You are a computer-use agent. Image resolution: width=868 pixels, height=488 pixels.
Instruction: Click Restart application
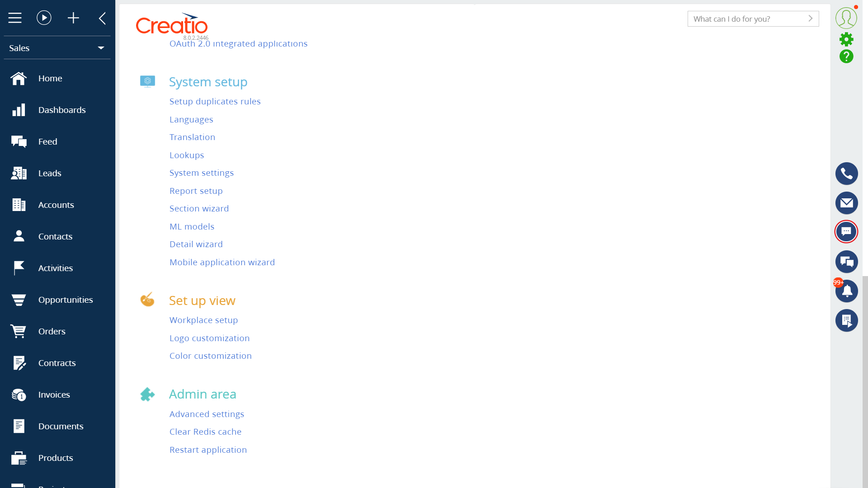point(208,450)
